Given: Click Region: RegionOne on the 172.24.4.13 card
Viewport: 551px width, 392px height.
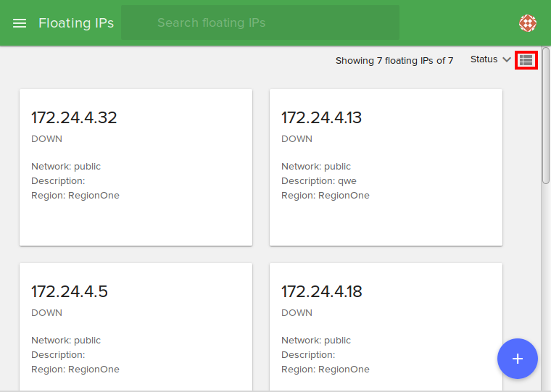Looking at the screenshot, I should (325, 196).
